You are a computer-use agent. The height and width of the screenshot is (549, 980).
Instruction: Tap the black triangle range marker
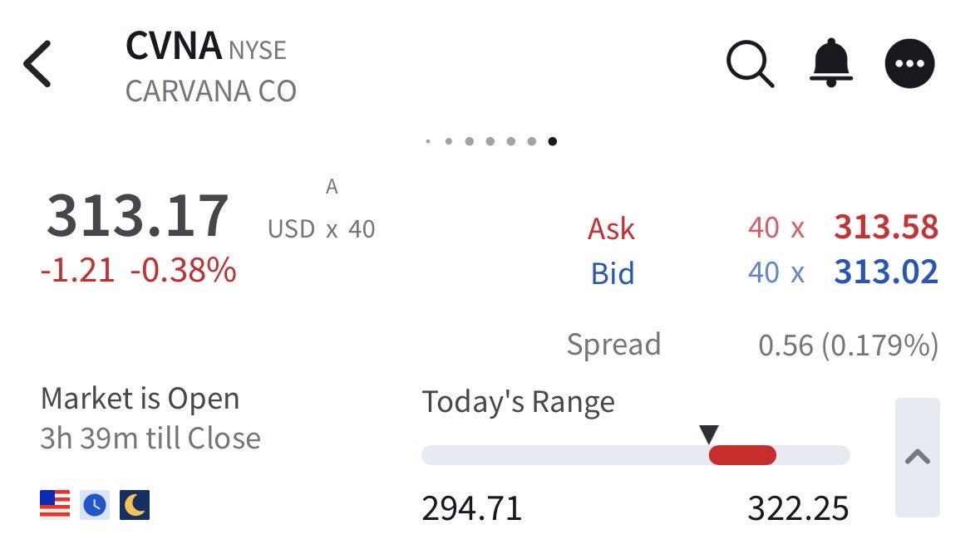point(709,434)
